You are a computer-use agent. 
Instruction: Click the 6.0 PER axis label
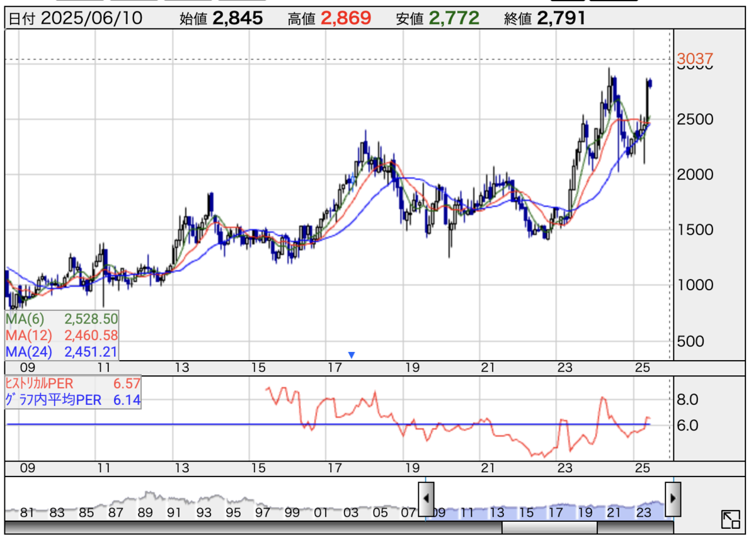click(x=688, y=426)
